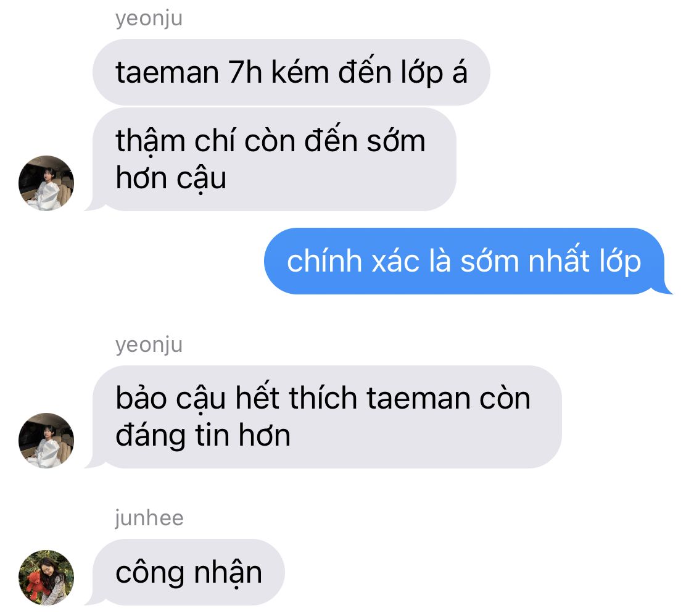The width and height of the screenshot is (694, 616).
Task: Tap yeonju's avatar beside 'đáng tin hơn' message
Action: (46, 440)
